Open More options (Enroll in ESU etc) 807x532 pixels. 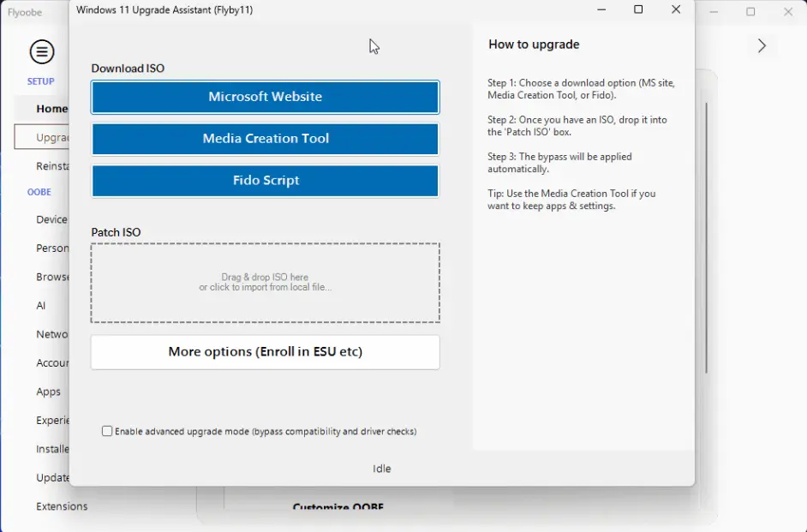[x=265, y=352]
